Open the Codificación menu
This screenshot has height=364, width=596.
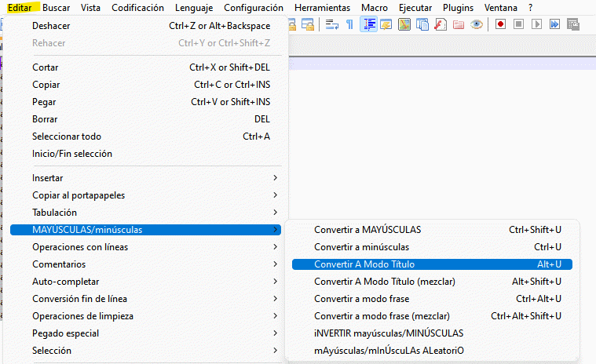[137, 8]
